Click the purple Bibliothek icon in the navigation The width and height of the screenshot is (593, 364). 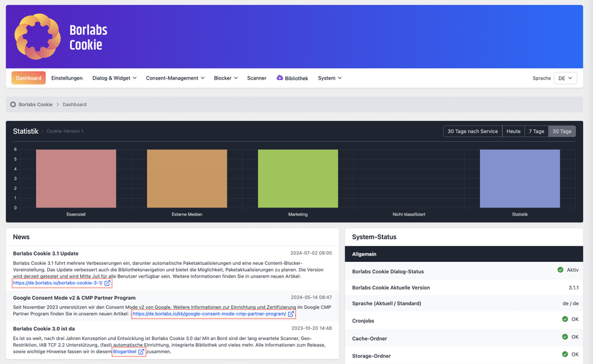[278, 78]
